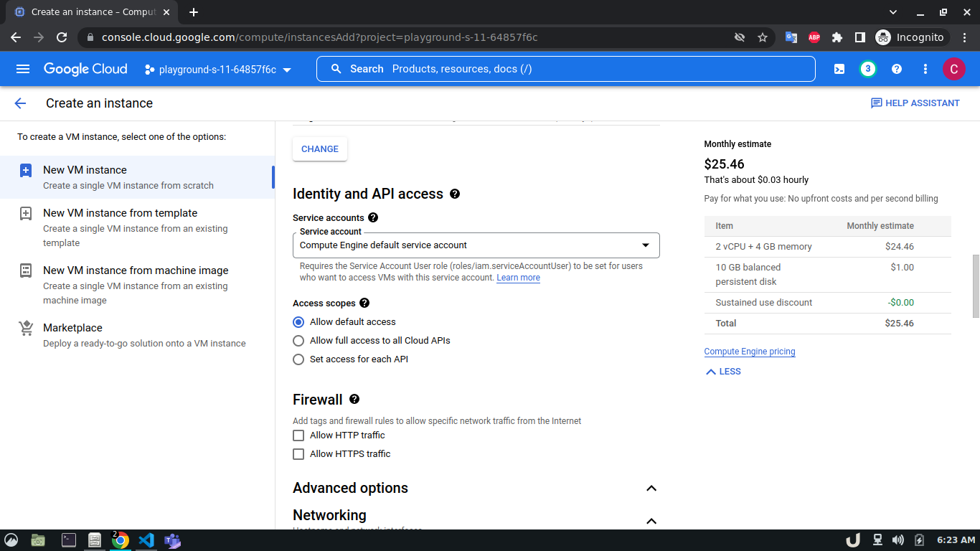Image resolution: width=980 pixels, height=551 pixels.
Task: Click the CHANGE button
Action: [x=320, y=149]
